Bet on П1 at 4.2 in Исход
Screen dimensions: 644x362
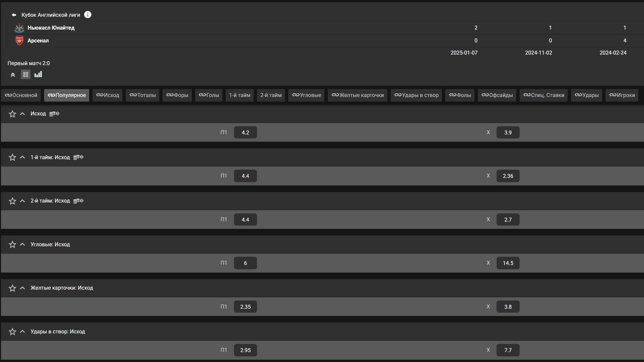pyautogui.click(x=245, y=133)
